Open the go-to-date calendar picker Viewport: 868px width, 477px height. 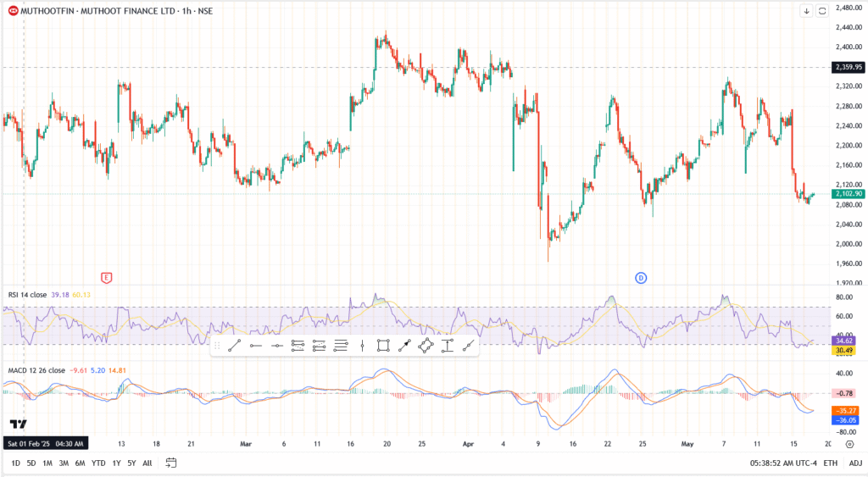tap(171, 463)
